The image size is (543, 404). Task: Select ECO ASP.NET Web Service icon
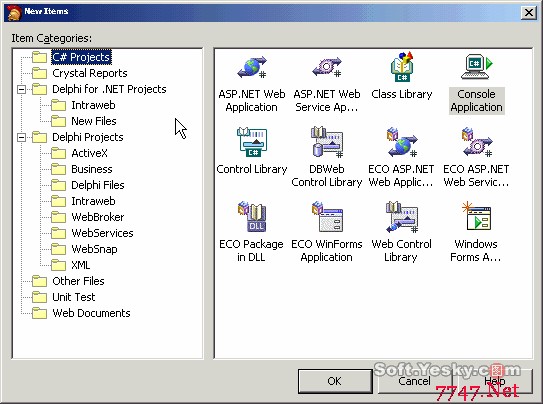point(477,142)
